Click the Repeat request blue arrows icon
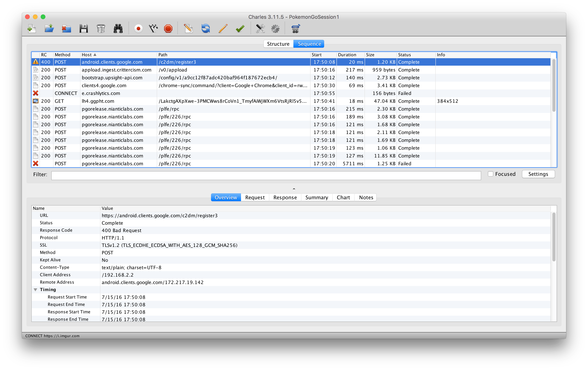 coord(206,29)
